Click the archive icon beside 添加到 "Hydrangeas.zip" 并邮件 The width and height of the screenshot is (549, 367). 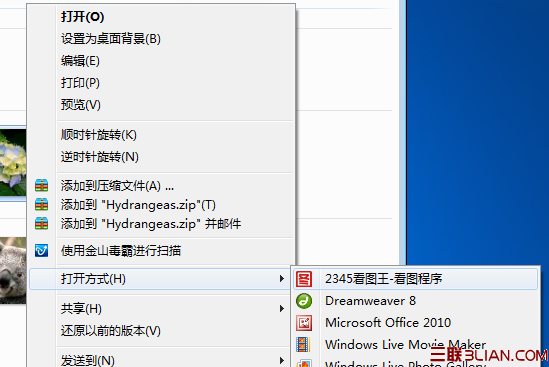click(x=41, y=223)
